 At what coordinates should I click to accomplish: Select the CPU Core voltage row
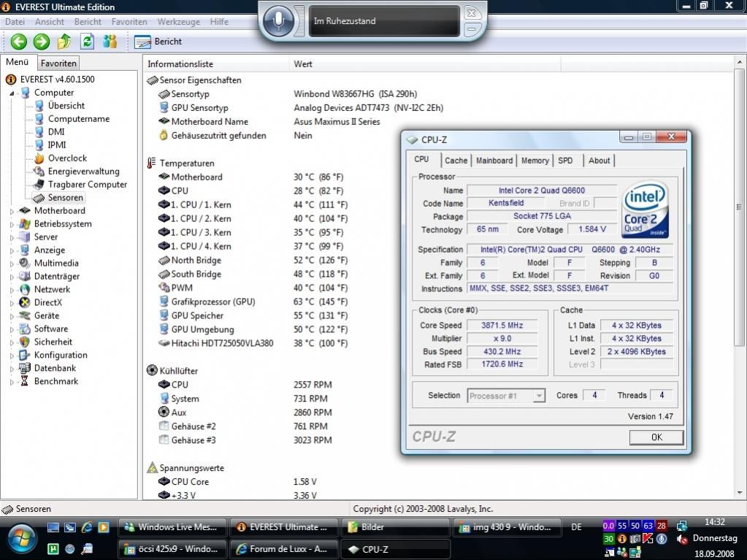237,482
